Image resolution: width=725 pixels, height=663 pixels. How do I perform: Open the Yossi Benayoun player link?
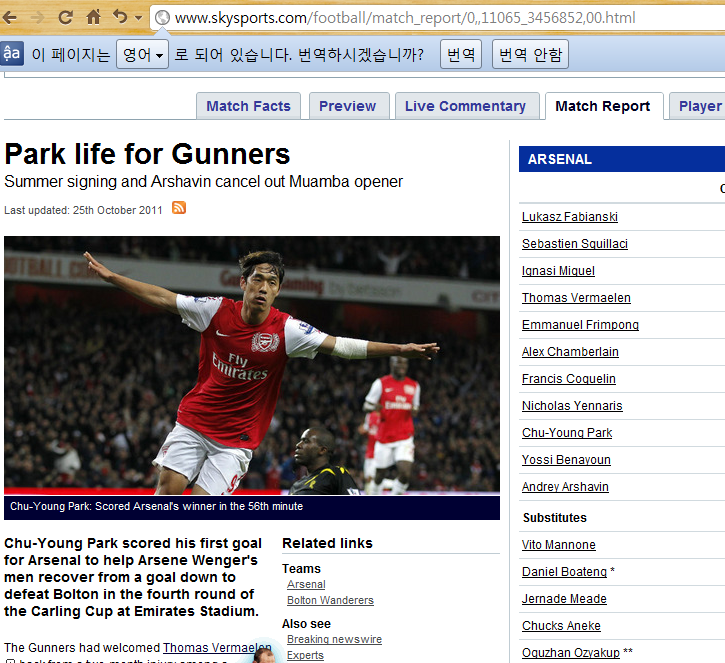(566, 460)
